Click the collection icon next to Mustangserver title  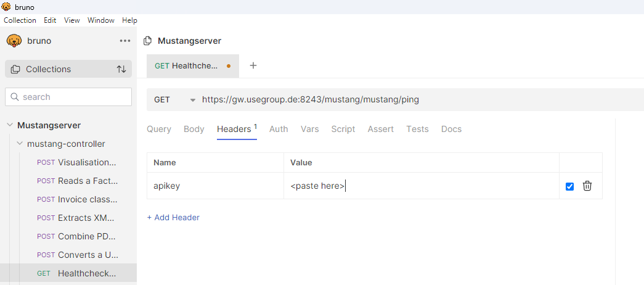click(x=147, y=41)
